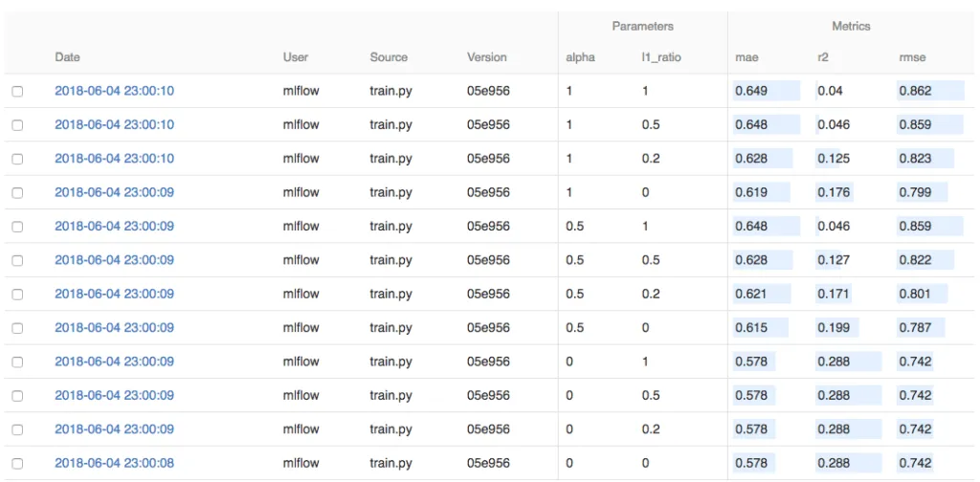Tick the checkbox for alpha 1, l1_ratio 0 run
Screen dimensions: 980x482
click(17, 193)
